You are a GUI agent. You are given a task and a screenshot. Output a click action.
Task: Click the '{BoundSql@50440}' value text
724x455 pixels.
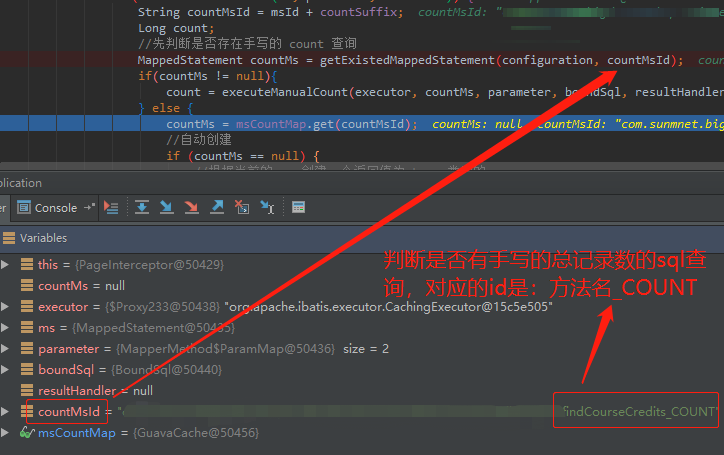(x=166, y=370)
